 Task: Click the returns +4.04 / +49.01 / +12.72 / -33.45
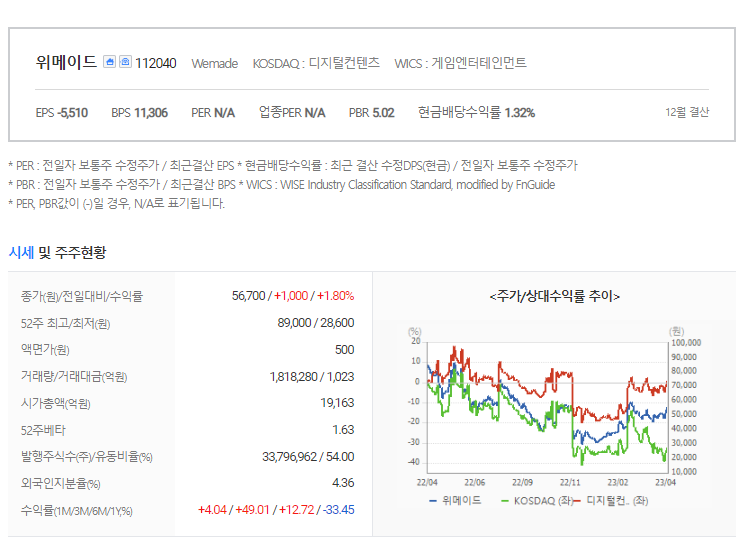[276, 510]
